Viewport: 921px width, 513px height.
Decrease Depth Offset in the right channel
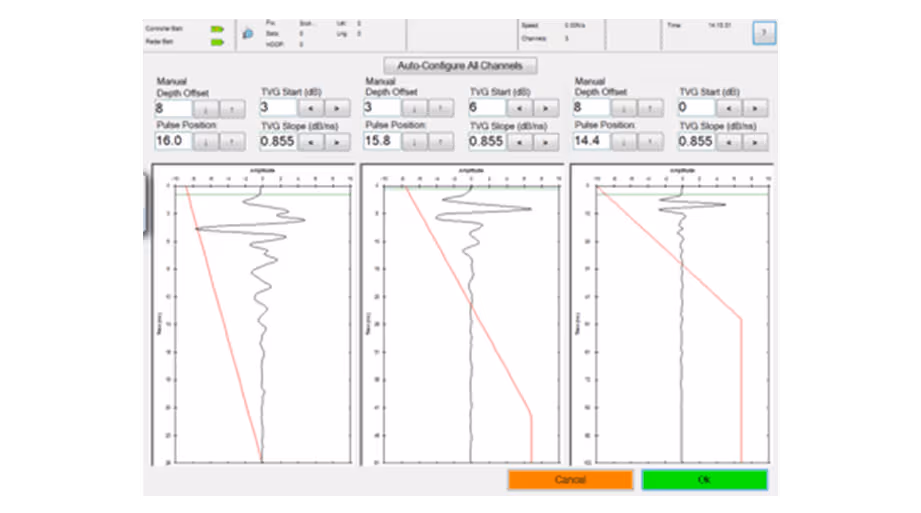[624, 108]
